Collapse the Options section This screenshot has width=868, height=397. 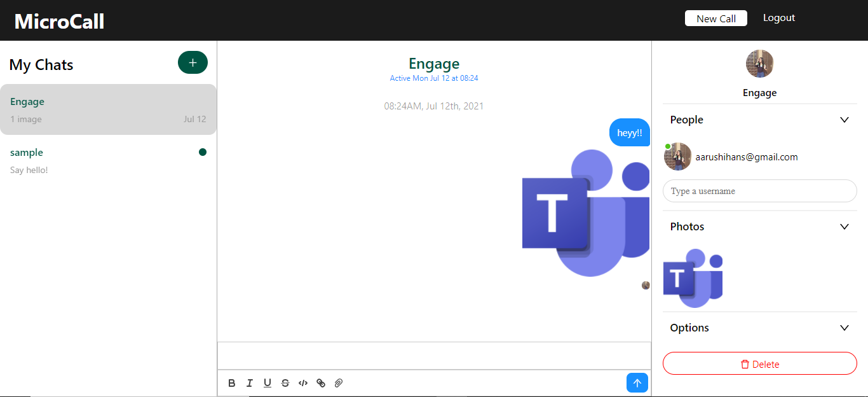[844, 328]
